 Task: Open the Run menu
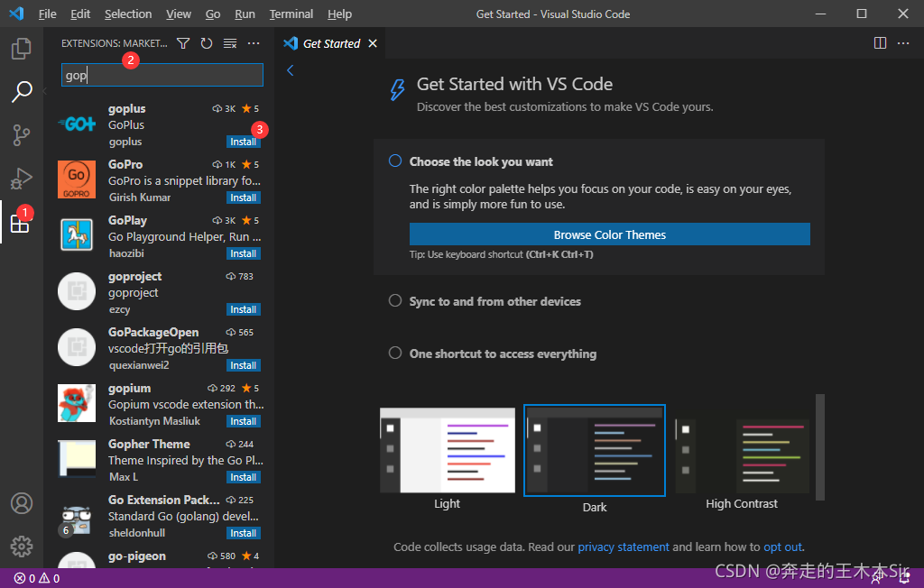click(245, 14)
